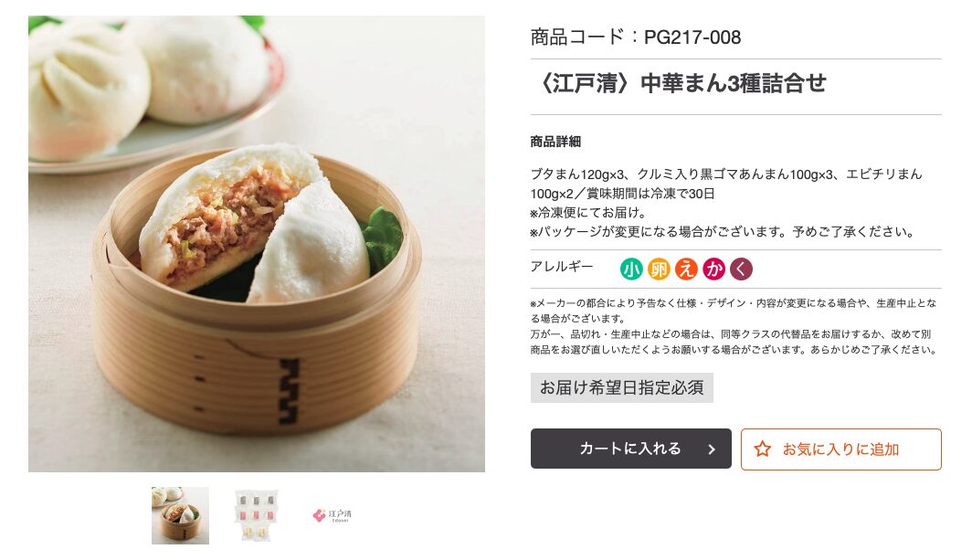Click the pink か crab allergy icon
Screen dimensions: 972x560
[x=713, y=269]
